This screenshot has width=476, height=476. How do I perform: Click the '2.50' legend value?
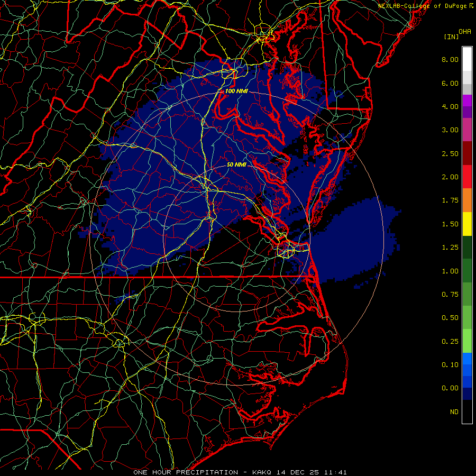coord(450,153)
